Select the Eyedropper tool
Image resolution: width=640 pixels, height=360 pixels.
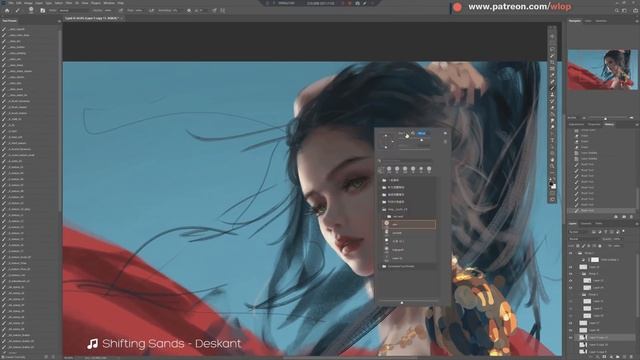[x=552, y=75]
